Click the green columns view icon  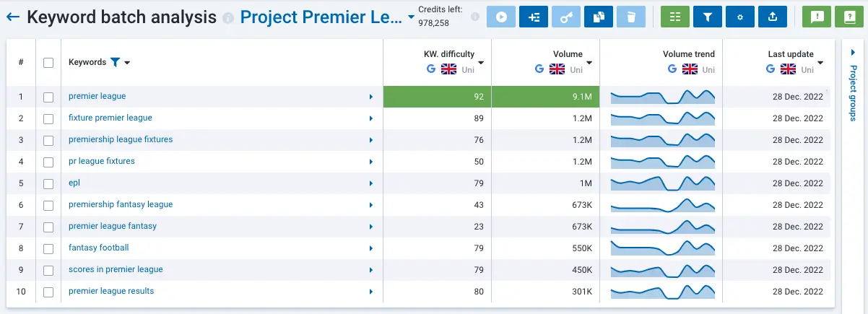(675, 17)
